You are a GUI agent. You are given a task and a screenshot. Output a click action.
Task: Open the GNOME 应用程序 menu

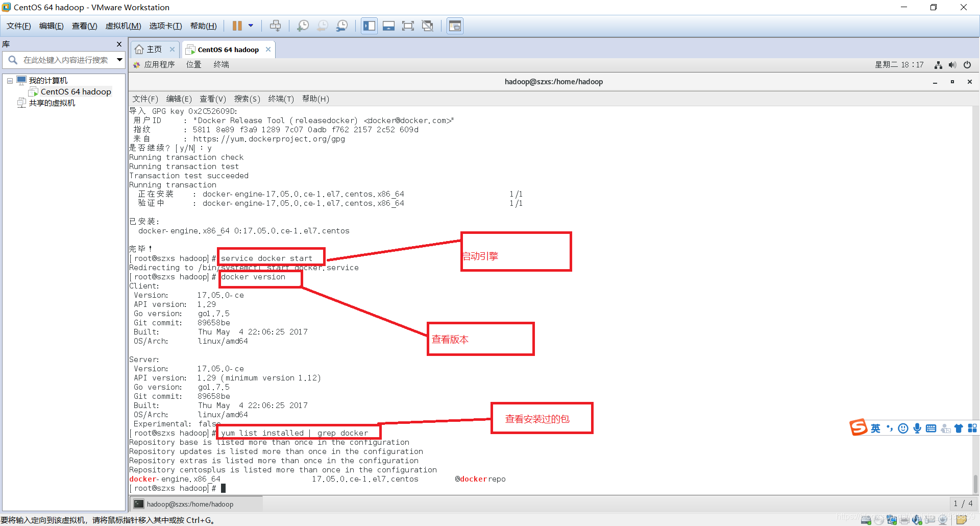159,65
